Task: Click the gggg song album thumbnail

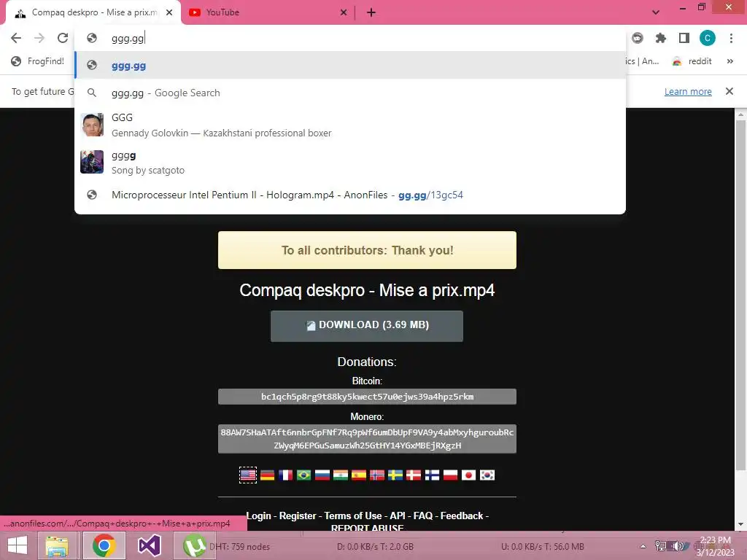Action: [x=92, y=162]
